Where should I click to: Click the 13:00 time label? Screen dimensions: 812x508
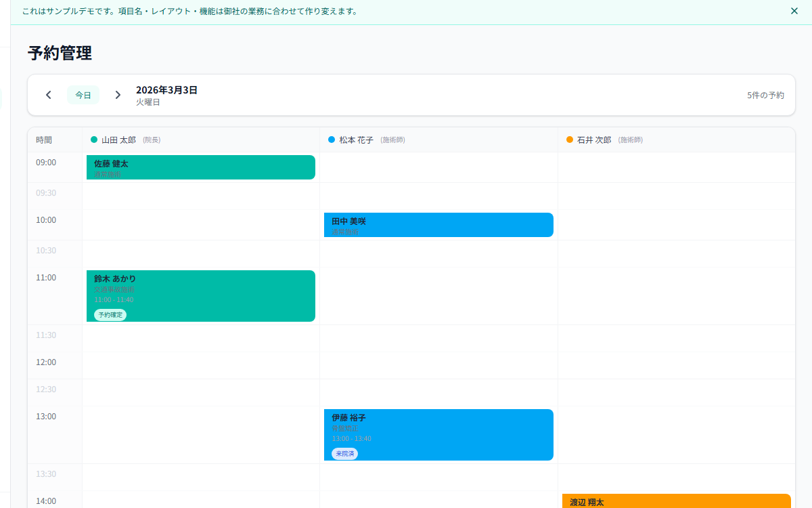[46, 417]
